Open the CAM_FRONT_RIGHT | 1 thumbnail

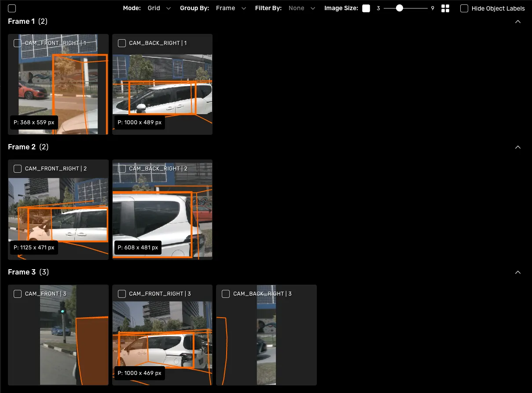[58, 84]
